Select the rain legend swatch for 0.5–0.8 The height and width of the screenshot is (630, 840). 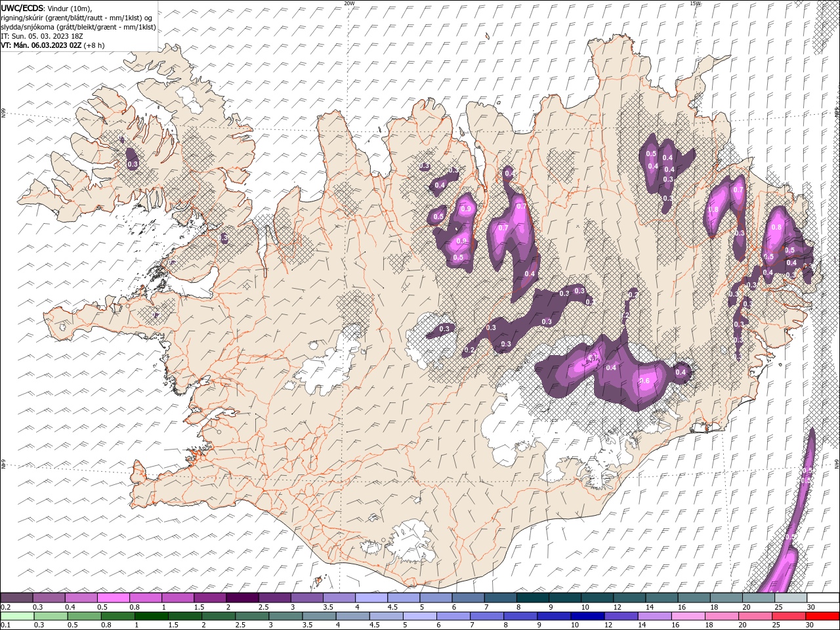(84, 616)
